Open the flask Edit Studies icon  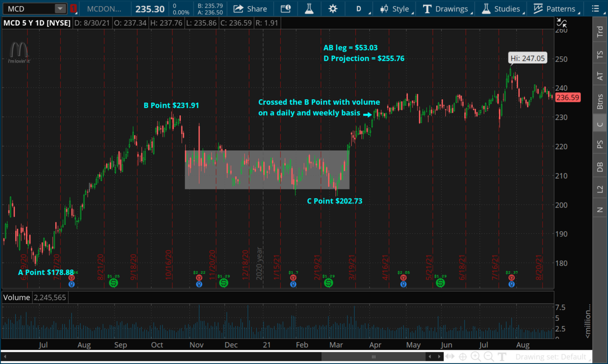[x=309, y=9]
